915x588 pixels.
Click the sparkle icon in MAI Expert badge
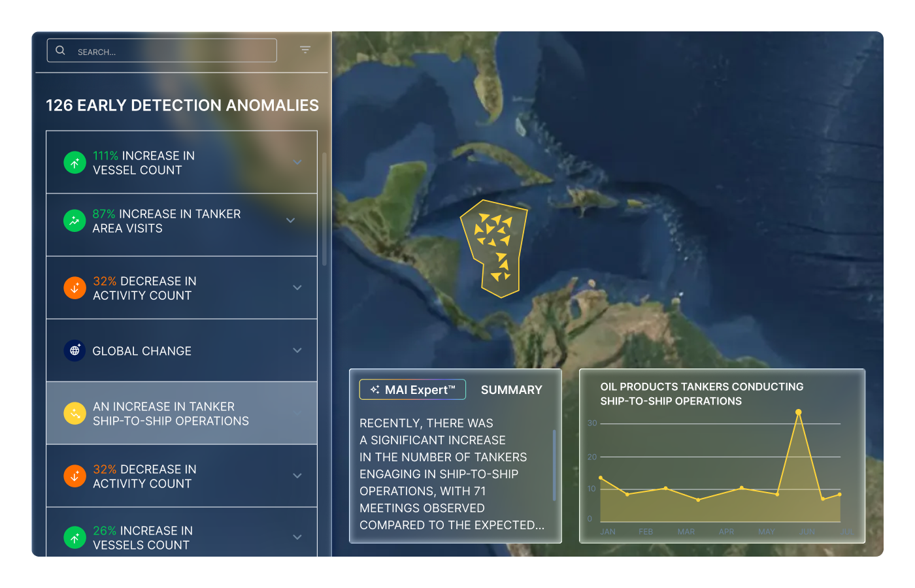[x=374, y=389]
